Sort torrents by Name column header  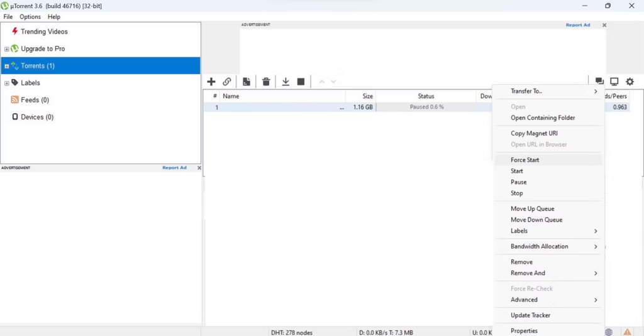pos(282,96)
